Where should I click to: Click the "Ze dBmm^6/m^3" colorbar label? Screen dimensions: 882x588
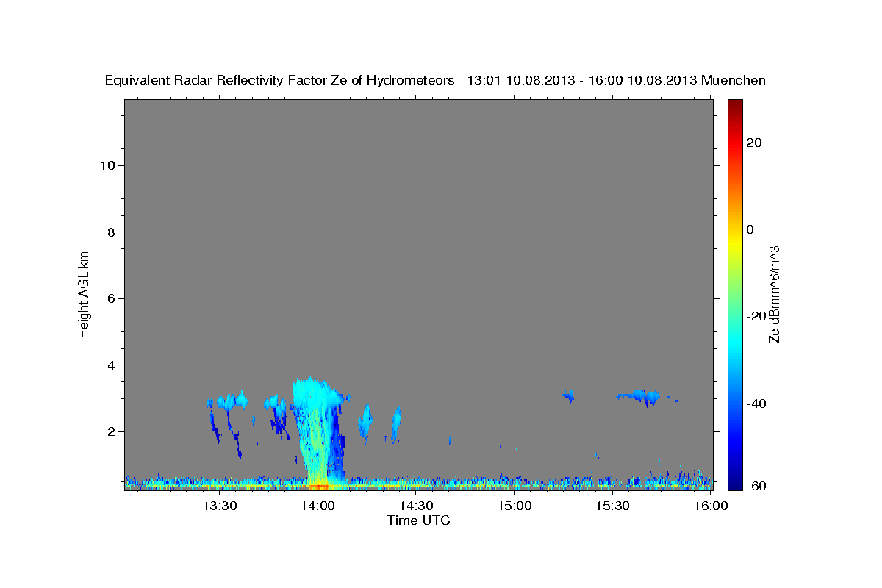773,294
